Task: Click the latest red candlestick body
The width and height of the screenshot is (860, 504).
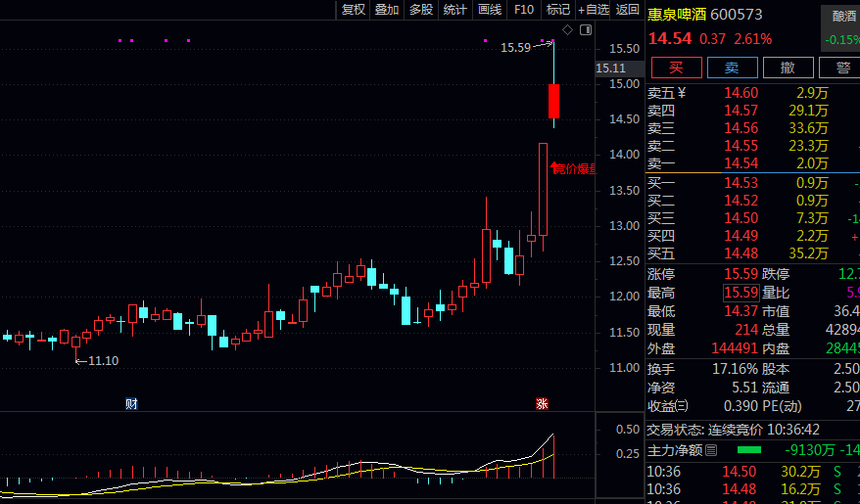Action: [554, 102]
